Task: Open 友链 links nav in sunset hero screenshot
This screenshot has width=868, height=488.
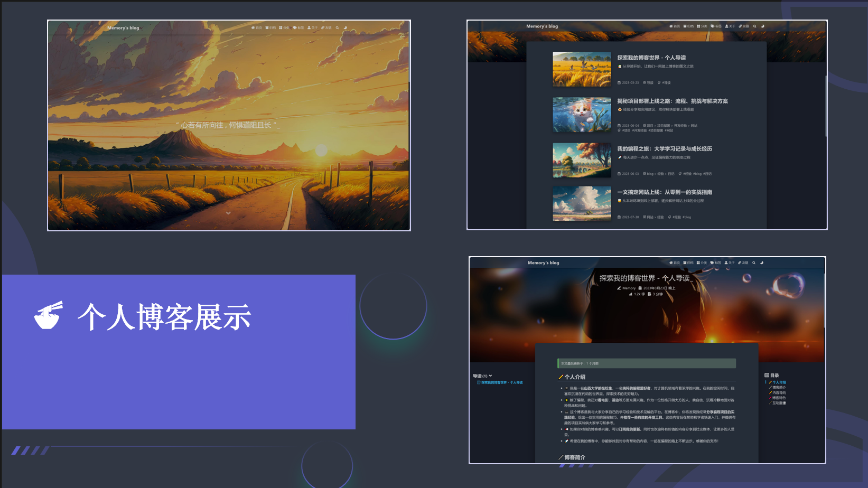Action: pyautogui.click(x=326, y=27)
